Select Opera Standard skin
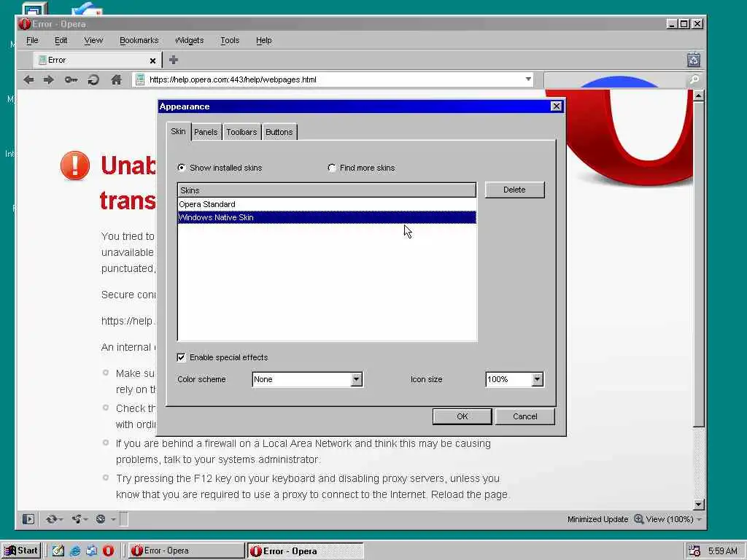This screenshot has width=747, height=560. pyautogui.click(x=327, y=204)
